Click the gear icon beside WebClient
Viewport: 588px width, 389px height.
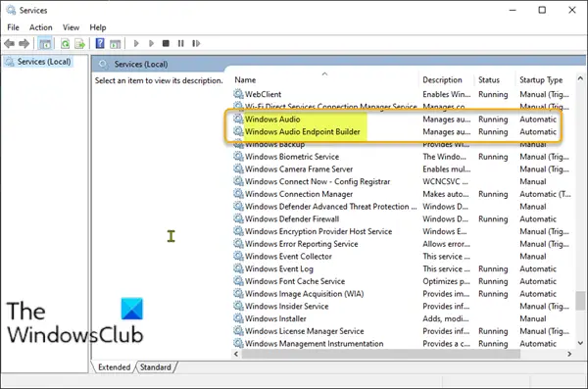(x=238, y=93)
